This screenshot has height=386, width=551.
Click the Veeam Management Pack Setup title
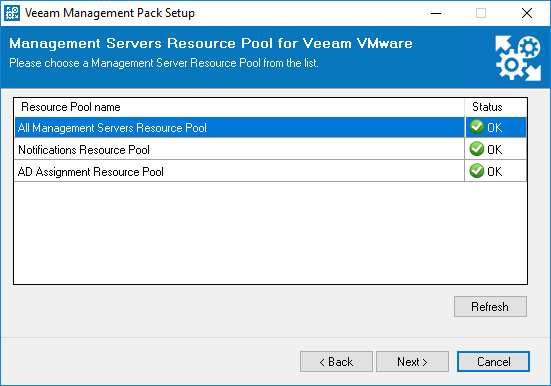(110, 13)
